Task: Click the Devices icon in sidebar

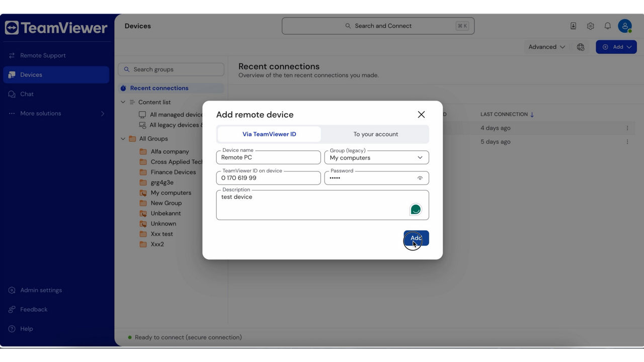Action: point(12,75)
